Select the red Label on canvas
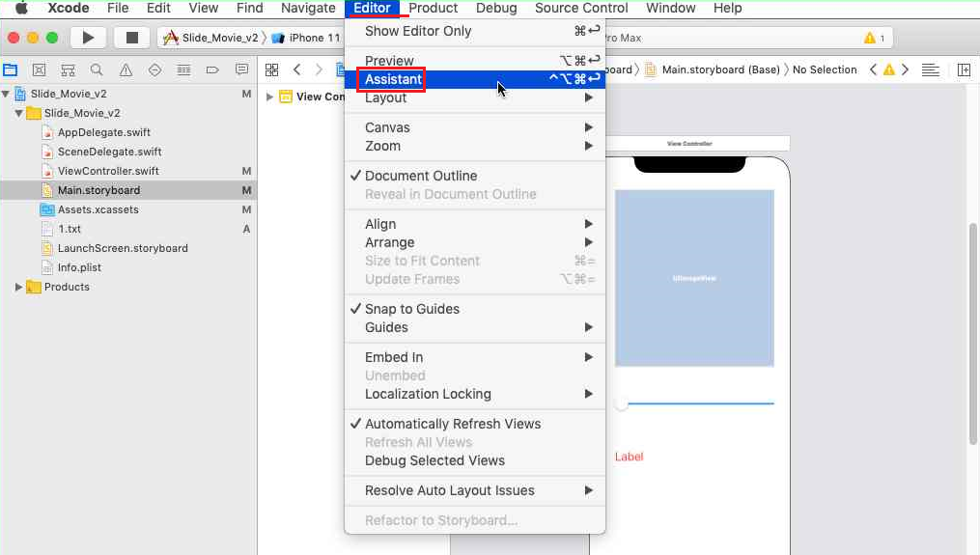Viewport: 980px width, 555px height. coord(629,457)
